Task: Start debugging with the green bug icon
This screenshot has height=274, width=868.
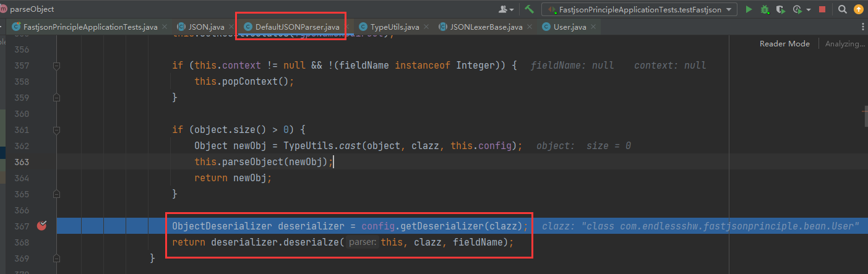Action: pos(765,9)
